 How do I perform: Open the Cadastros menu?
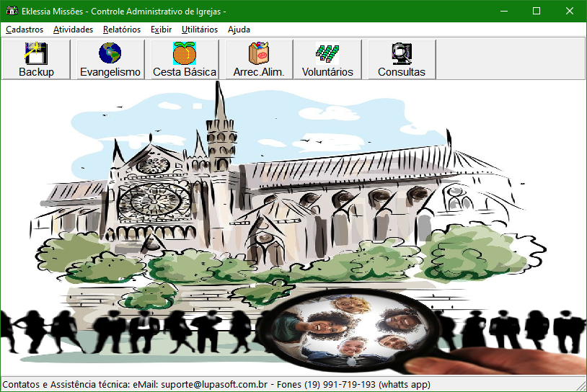coord(25,30)
